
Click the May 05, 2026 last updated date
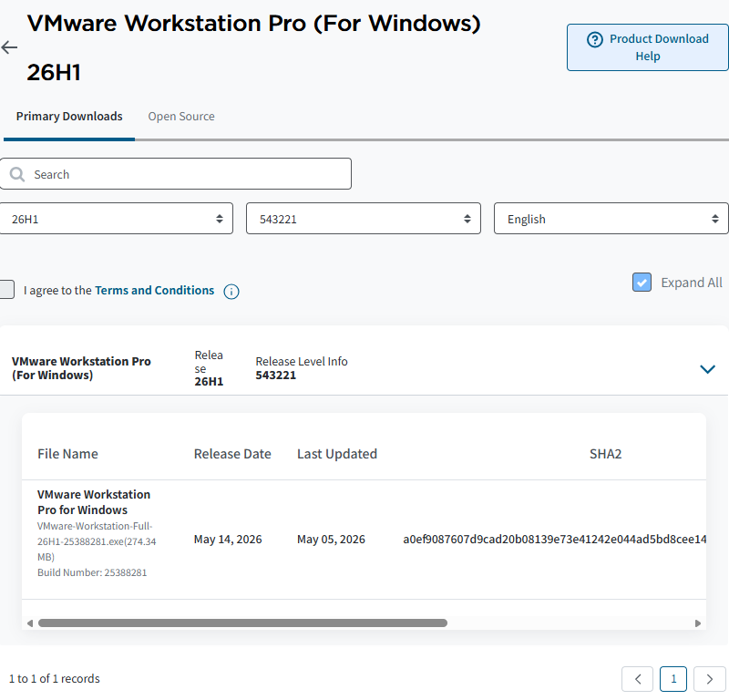(x=331, y=540)
